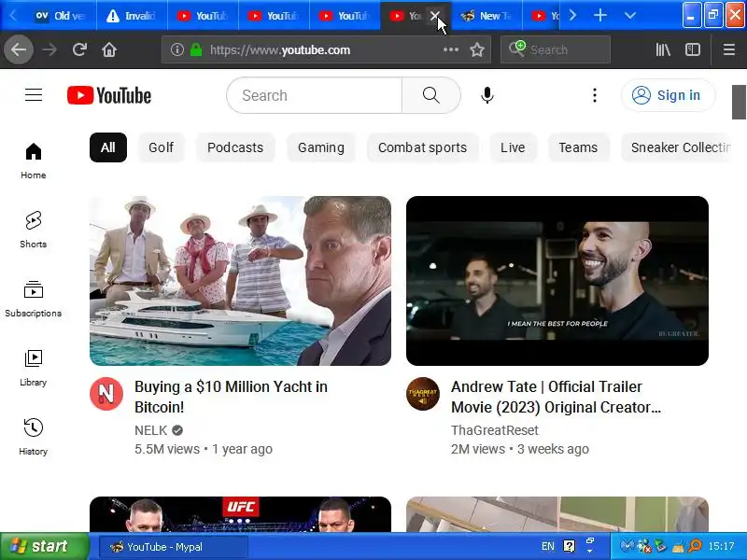
Task: Toggle the browser sidebars icon
Action: click(692, 49)
